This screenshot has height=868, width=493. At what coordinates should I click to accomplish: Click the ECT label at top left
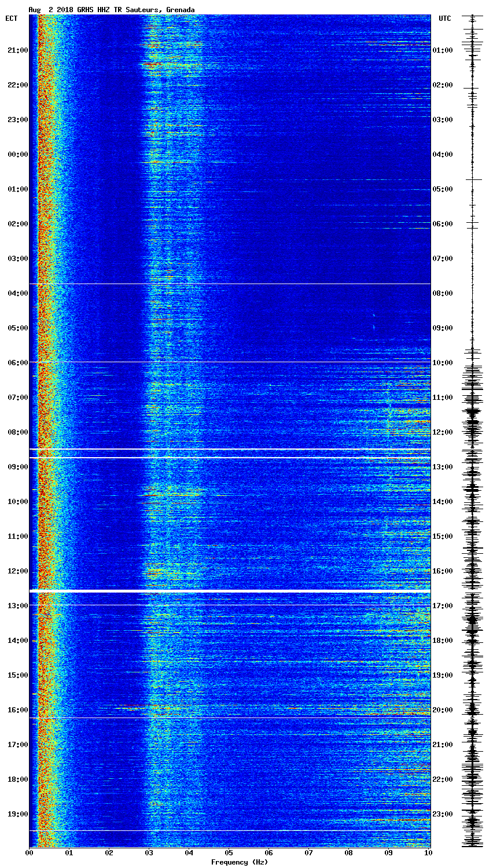coord(12,19)
